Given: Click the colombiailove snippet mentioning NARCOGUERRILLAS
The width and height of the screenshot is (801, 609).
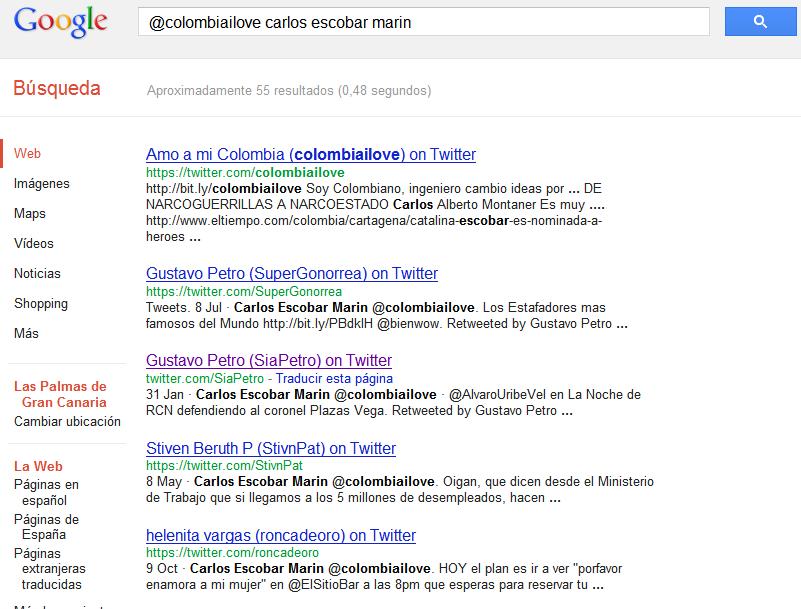Looking at the screenshot, I should coord(375,213).
